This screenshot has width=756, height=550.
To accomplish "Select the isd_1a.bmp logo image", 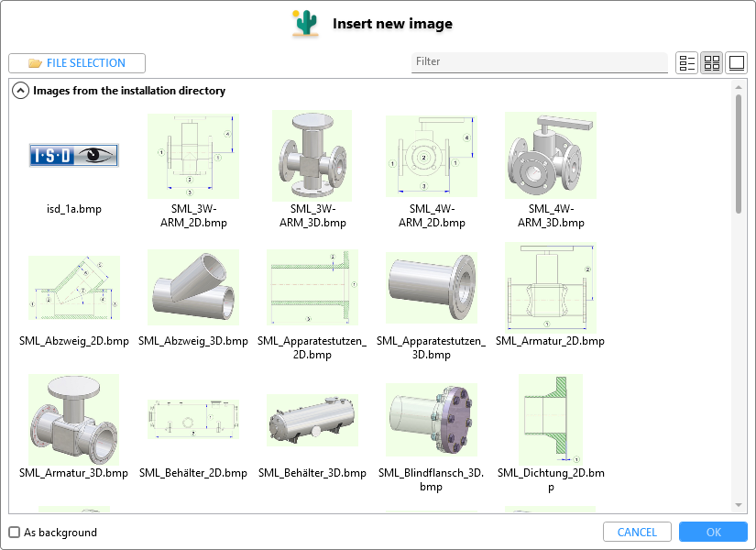I will [x=74, y=156].
